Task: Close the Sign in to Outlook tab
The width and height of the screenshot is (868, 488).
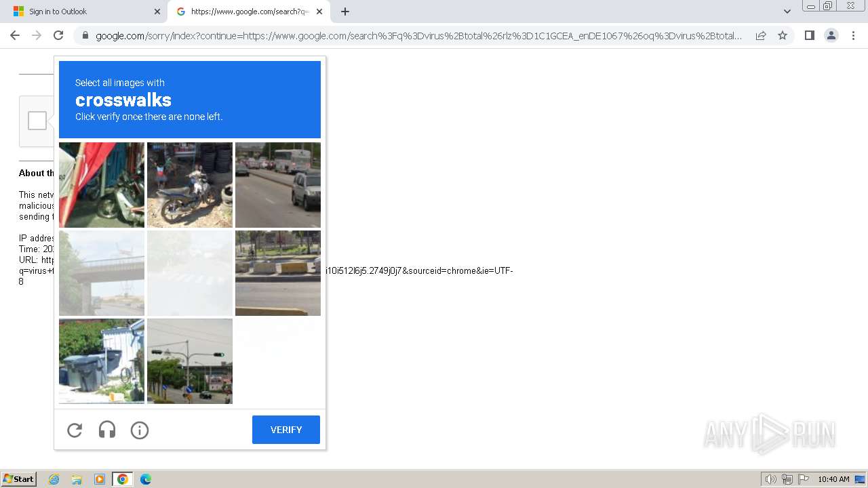Action: pyautogui.click(x=157, y=12)
